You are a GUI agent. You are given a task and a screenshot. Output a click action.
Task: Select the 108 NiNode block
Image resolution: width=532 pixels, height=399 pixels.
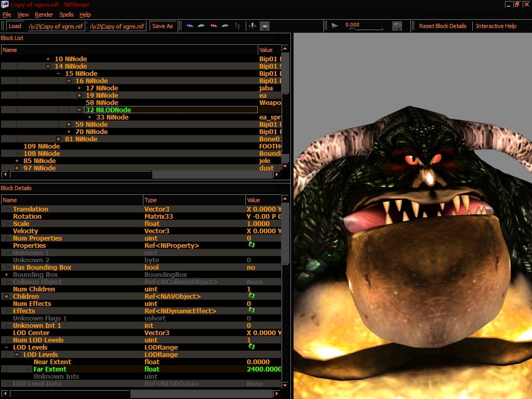point(42,154)
